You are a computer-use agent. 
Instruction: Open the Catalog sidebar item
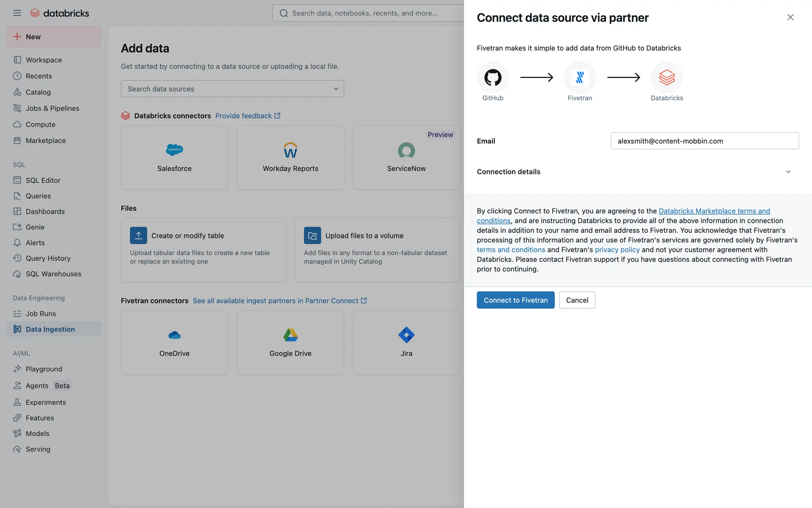(x=38, y=92)
